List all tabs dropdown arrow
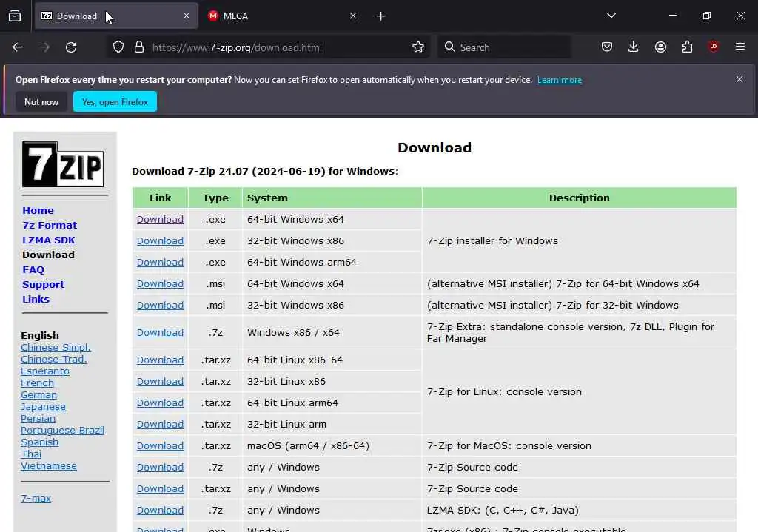 (x=611, y=16)
